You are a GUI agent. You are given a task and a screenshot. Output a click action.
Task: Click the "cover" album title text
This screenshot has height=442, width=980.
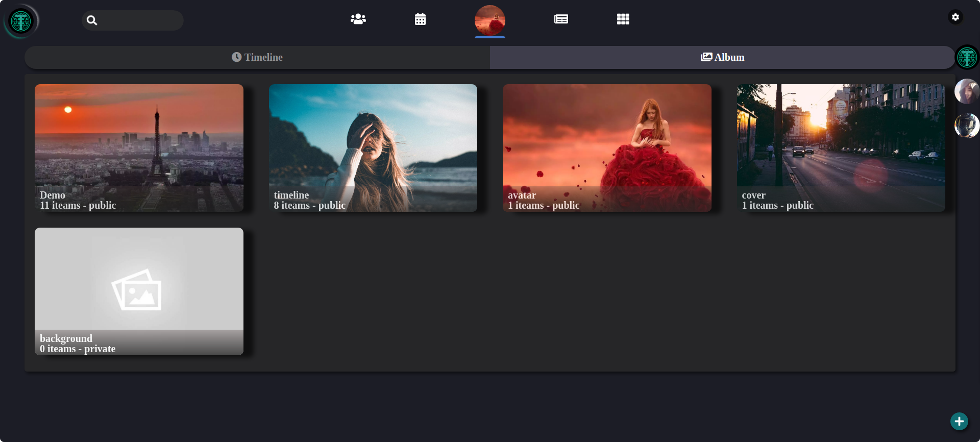pos(753,195)
